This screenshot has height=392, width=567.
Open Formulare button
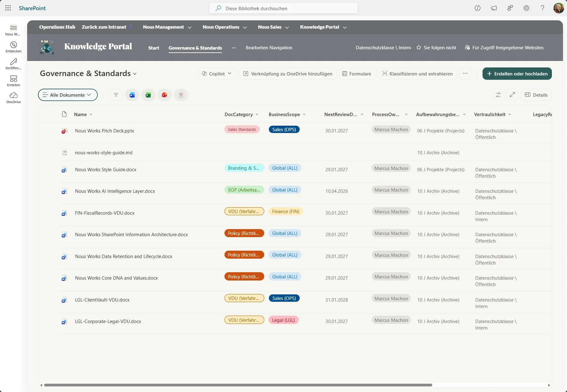357,74
